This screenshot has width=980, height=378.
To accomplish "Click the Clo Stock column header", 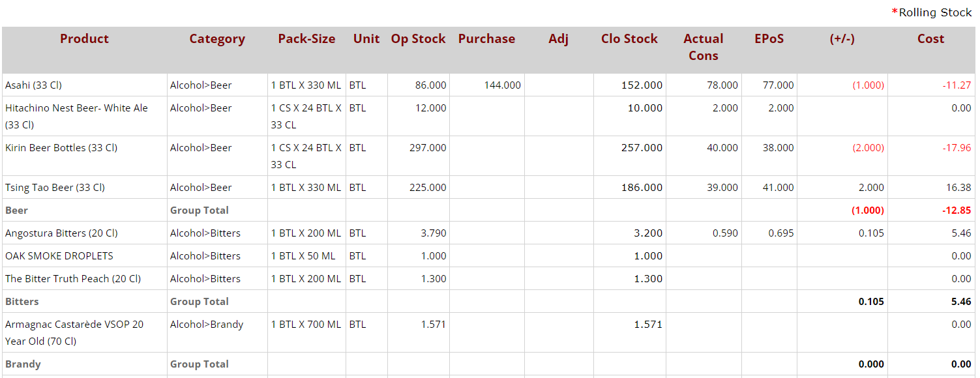I will [629, 39].
